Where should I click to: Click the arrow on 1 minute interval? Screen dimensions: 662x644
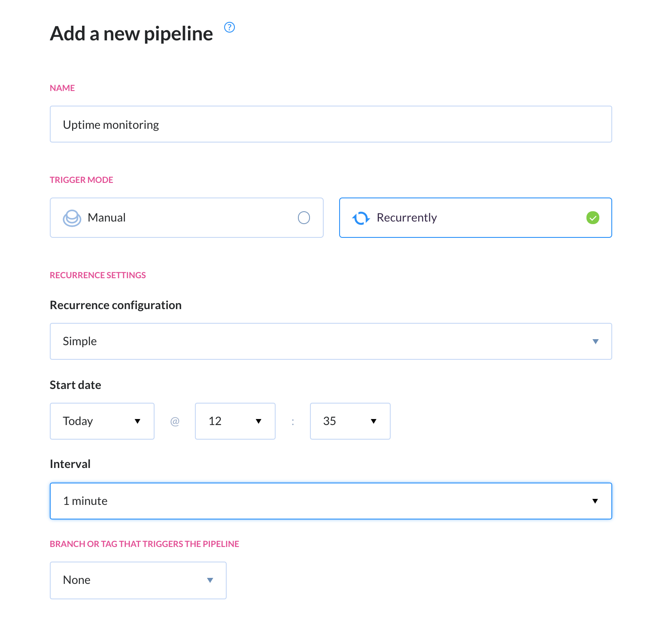[x=595, y=501]
